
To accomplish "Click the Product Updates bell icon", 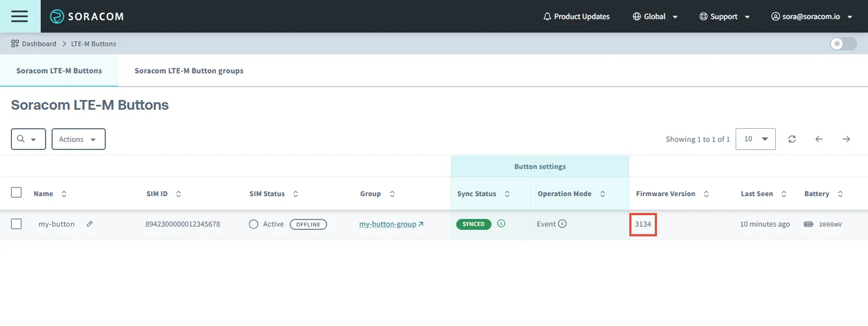I will [547, 16].
